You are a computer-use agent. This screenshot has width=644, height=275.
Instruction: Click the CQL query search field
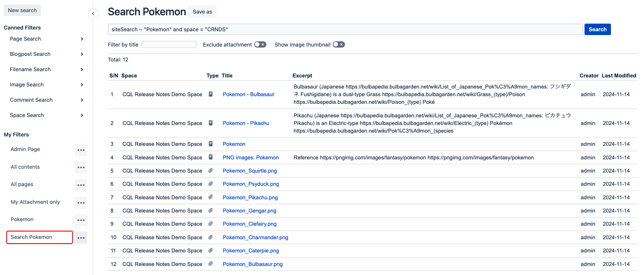[x=345, y=30]
